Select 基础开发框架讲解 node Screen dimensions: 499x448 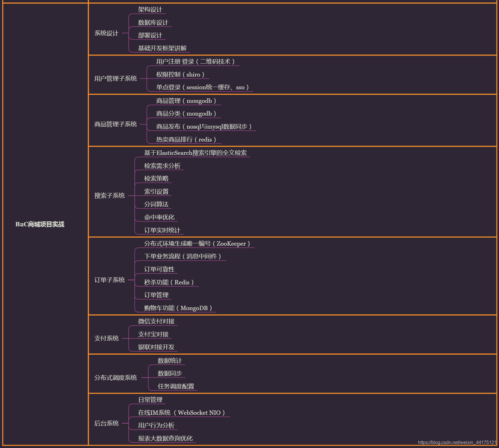tap(162, 48)
